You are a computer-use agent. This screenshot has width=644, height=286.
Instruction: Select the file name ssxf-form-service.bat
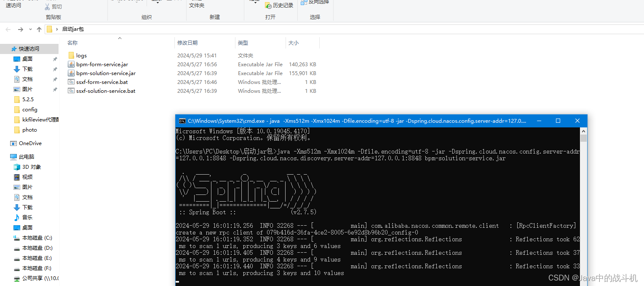click(x=102, y=82)
